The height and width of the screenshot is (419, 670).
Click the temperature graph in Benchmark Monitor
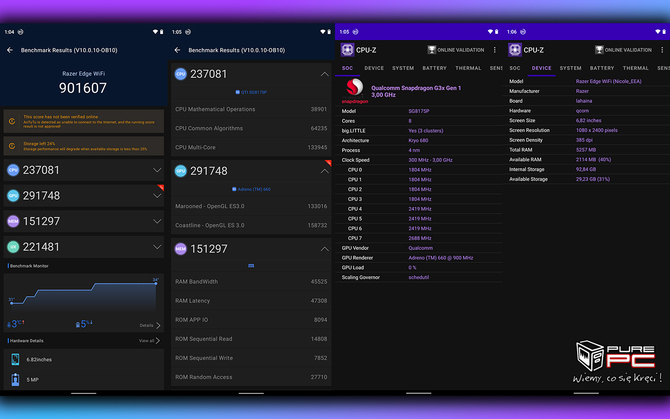coord(84,296)
